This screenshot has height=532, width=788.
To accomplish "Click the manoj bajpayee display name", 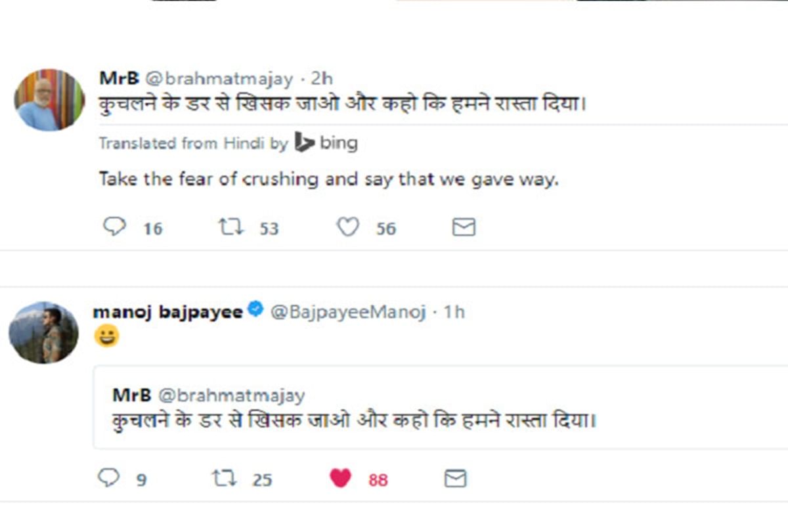I will pyautogui.click(x=167, y=311).
